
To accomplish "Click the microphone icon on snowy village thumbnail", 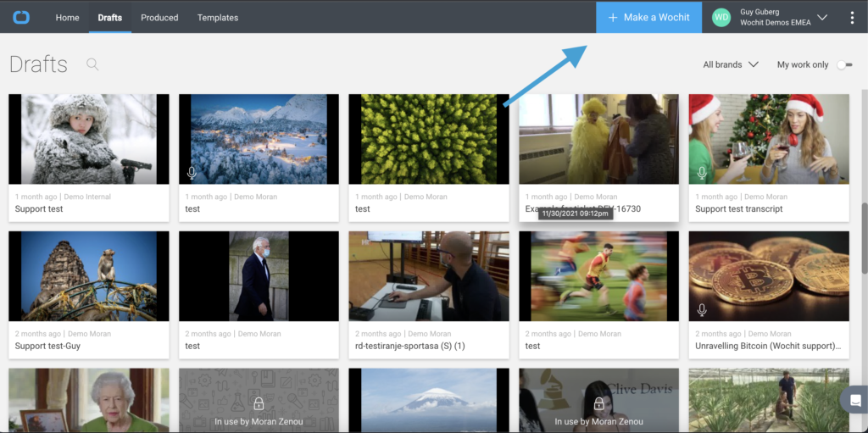I will 192,174.
